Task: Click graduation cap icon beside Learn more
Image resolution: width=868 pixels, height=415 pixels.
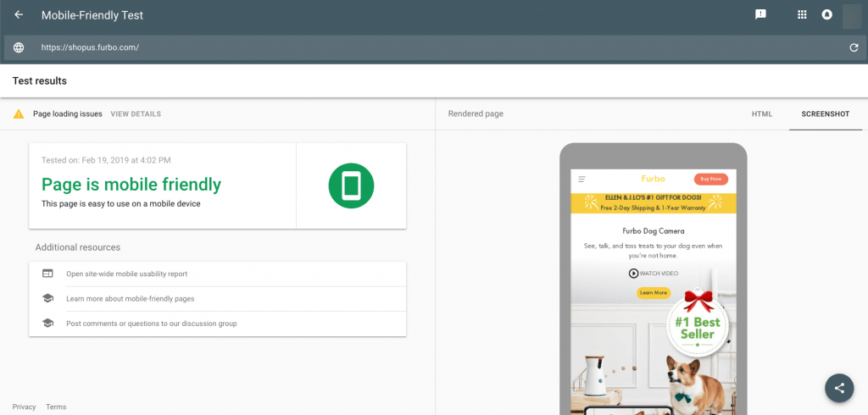Action: [x=47, y=298]
